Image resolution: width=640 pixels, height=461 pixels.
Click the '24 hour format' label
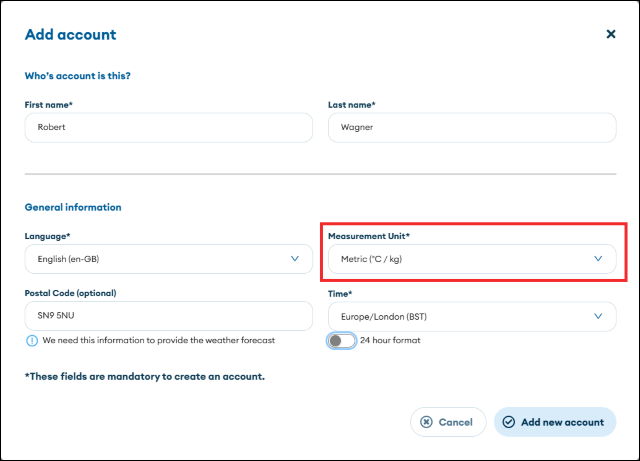390,340
